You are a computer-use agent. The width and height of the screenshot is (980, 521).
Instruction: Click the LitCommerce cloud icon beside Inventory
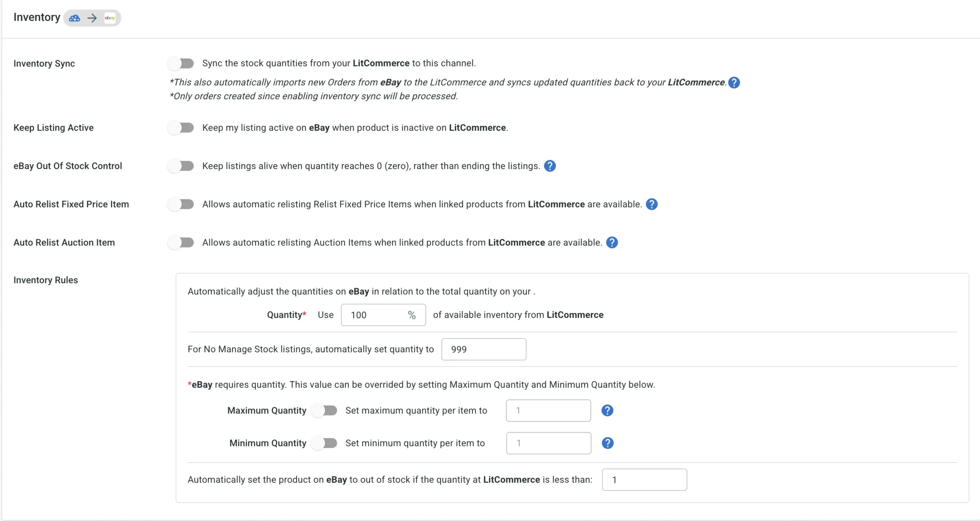click(74, 18)
